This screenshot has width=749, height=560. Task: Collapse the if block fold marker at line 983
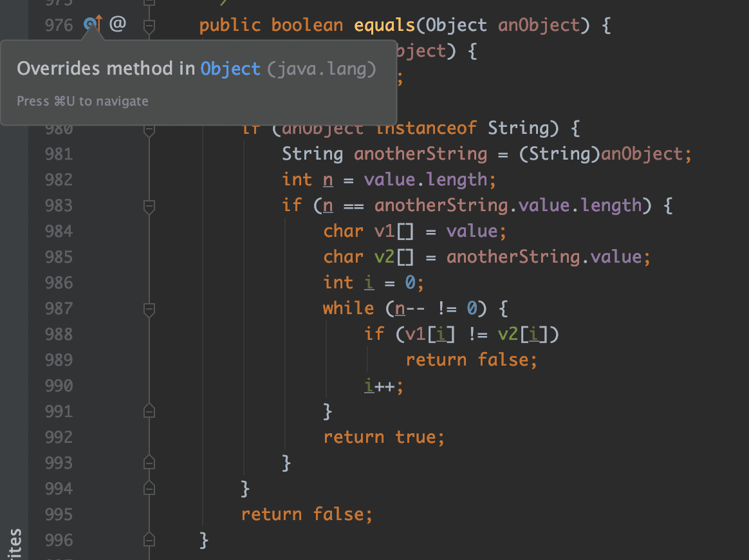pos(149,207)
